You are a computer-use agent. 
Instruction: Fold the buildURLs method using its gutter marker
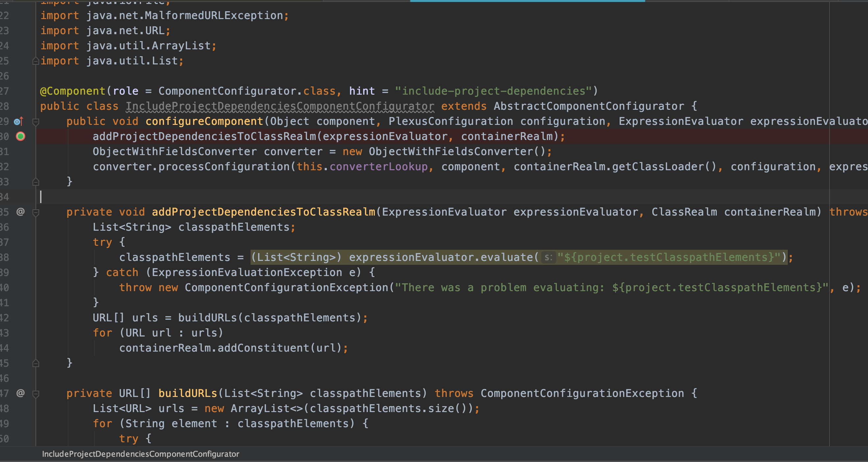36,394
